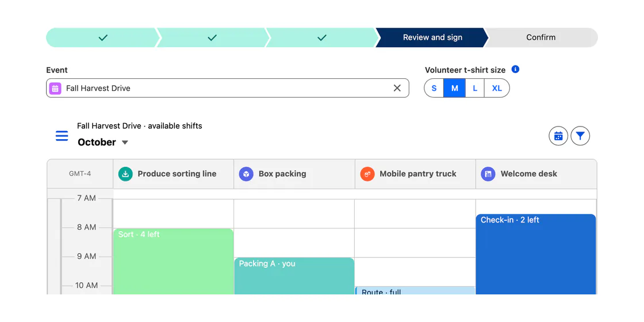Click the Produce sorting line column header
644x322 pixels.
[173, 174]
